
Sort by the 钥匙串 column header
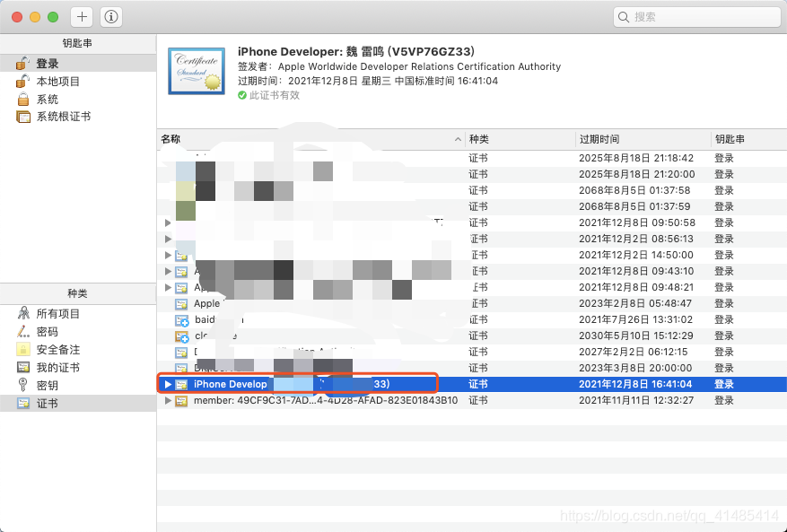coord(748,139)
